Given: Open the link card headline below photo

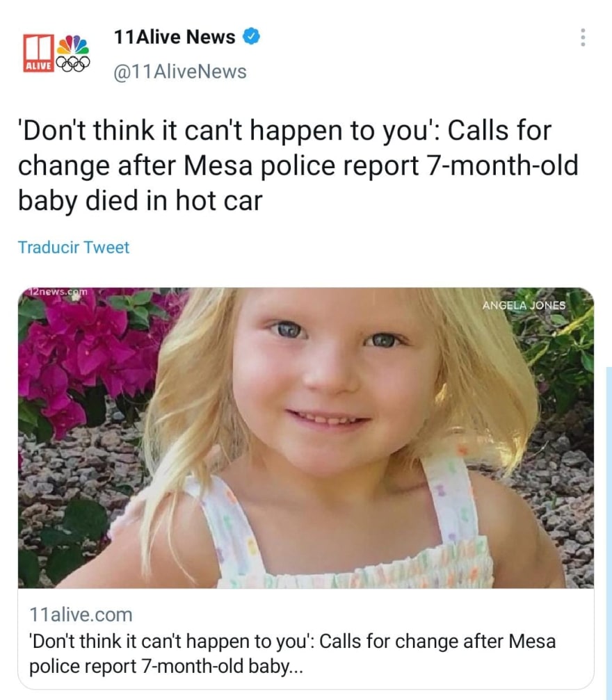Looking at the screenshot, I should (x=292, y=653).
